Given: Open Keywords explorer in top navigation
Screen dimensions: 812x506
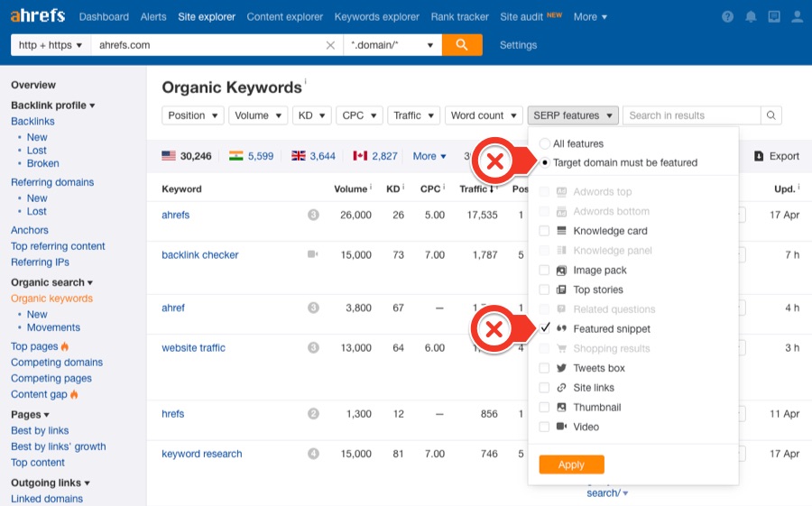Looking at the screenshot, I should pyautogui.click(x=377, y=16).
